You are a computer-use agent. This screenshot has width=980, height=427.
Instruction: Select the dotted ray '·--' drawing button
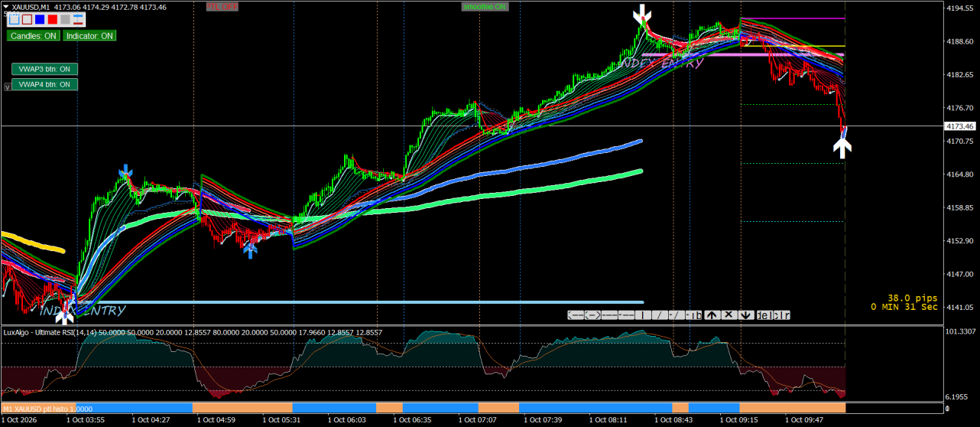click(x=626, y=315)
